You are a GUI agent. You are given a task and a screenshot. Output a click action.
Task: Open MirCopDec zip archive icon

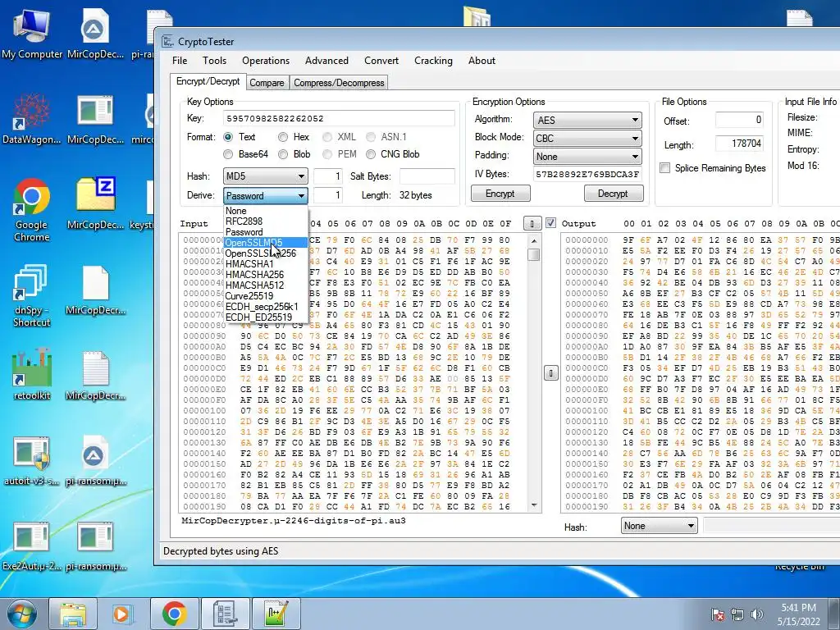pos(96,203)
